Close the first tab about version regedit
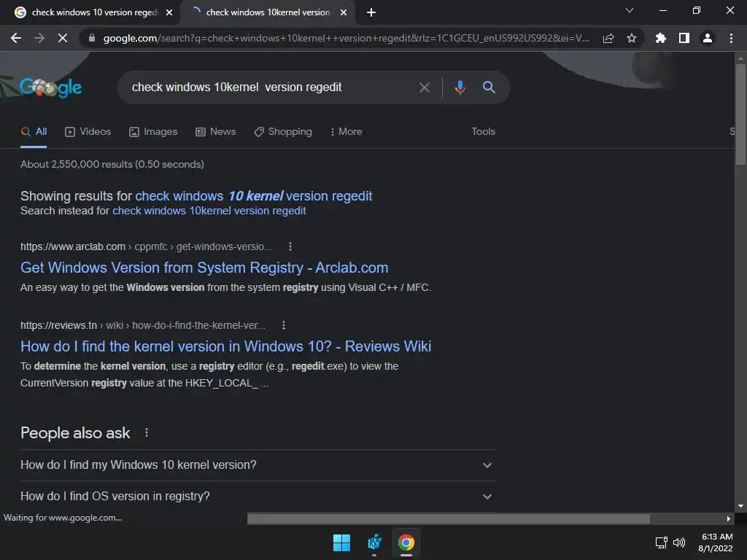Image resolution: width=747 pixels, height=560 pixels. 169,12
